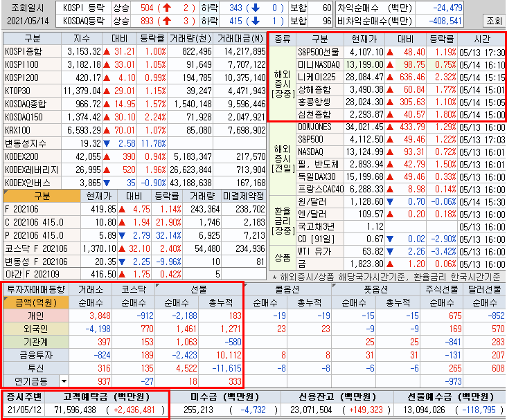Viewport: 507px width, 420px height.
Task: Select the 금 commodity row label
Action: tap(320, 264)
